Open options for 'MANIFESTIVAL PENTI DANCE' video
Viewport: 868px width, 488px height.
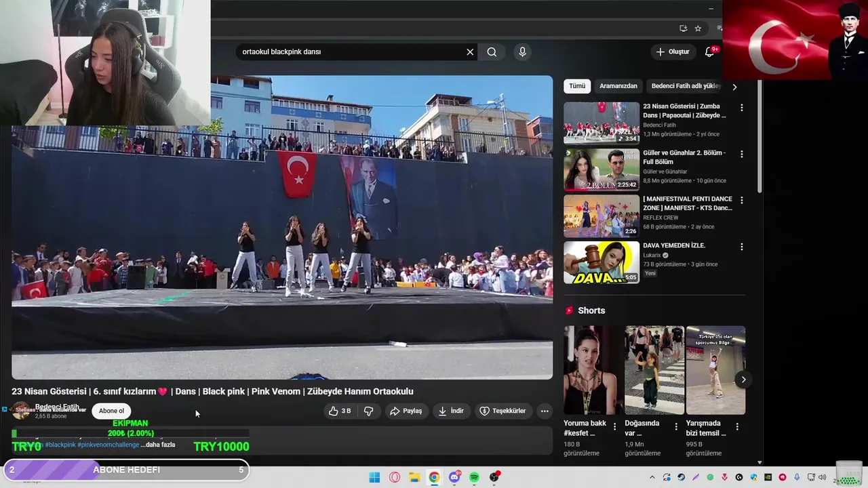coord(741,200)
